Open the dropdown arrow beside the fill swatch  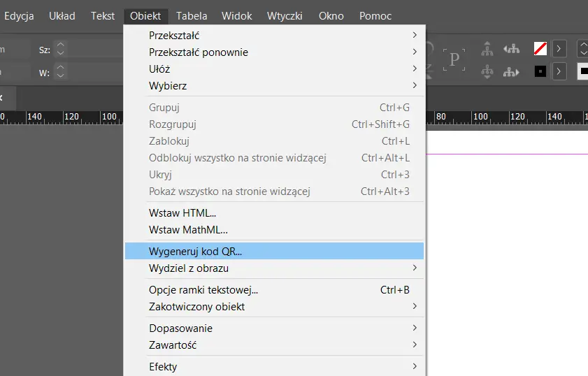tap(559, 49)
